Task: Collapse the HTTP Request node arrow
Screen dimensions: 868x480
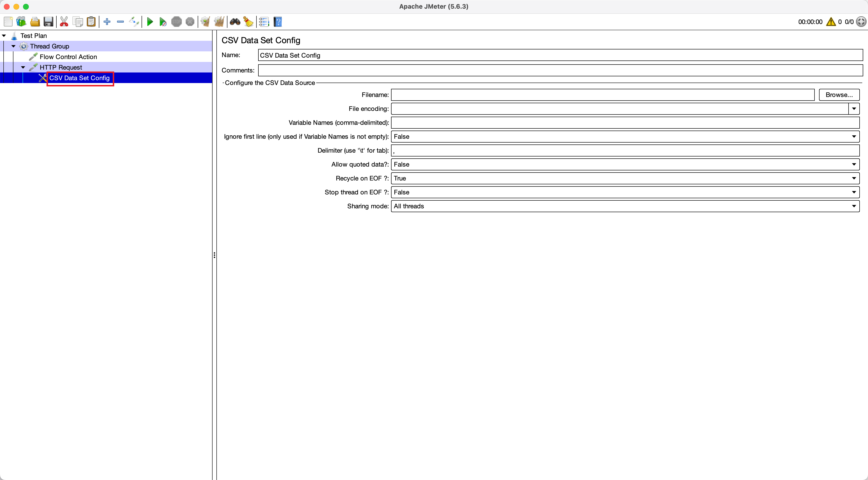Action: 23,67
